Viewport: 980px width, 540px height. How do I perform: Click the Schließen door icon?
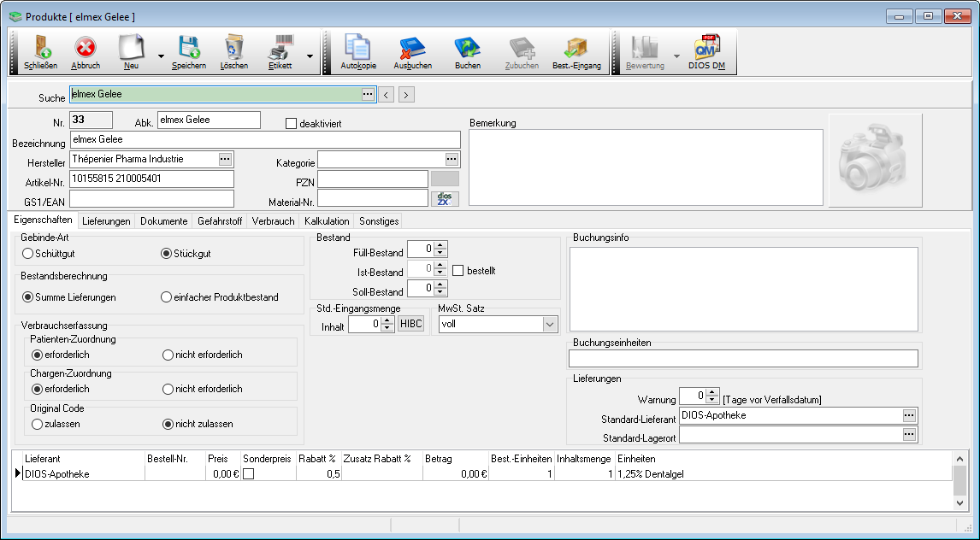point(41,48)
